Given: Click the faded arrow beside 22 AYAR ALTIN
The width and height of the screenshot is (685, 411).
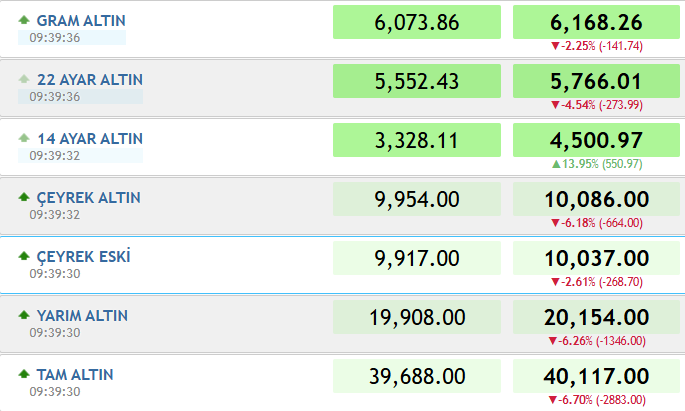Looking at the screenshot, I should tap(24, 79).
